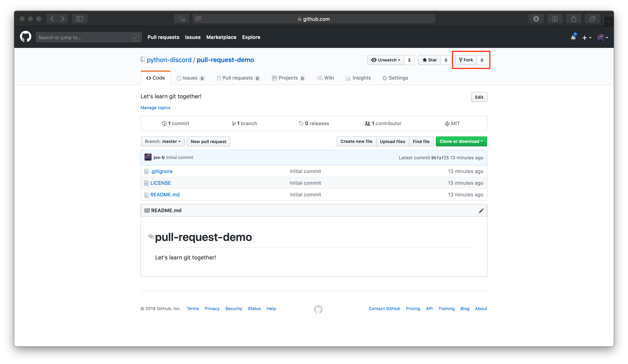Click the footer GitHub mark icon
Image resolution: width=628 pixels, height=364 pixels.
318,309
